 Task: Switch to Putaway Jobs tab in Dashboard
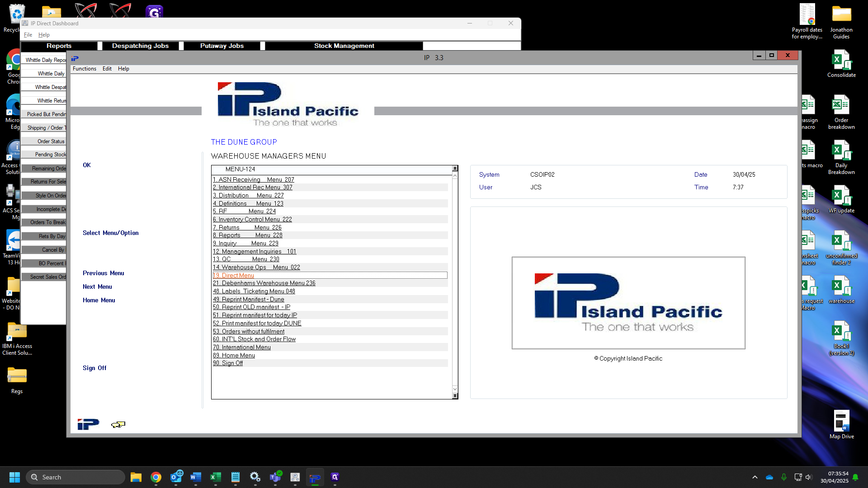click(x=222, y=46)
